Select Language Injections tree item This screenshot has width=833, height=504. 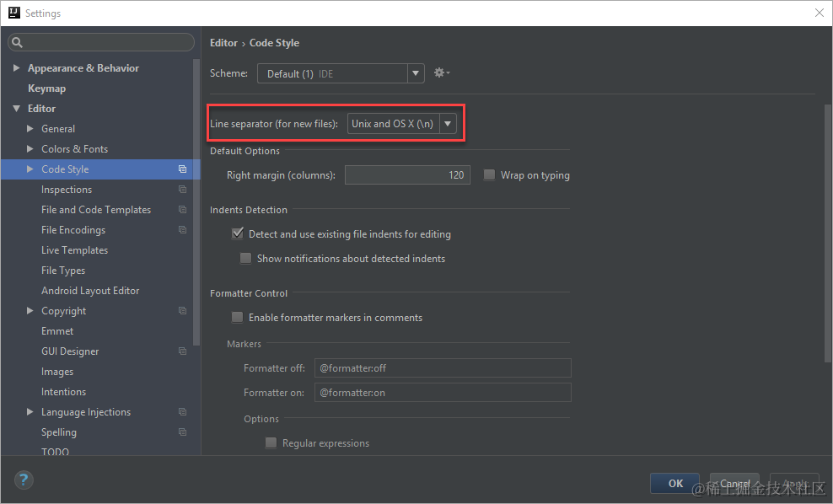pyautogui.click(x=85, y=412)
